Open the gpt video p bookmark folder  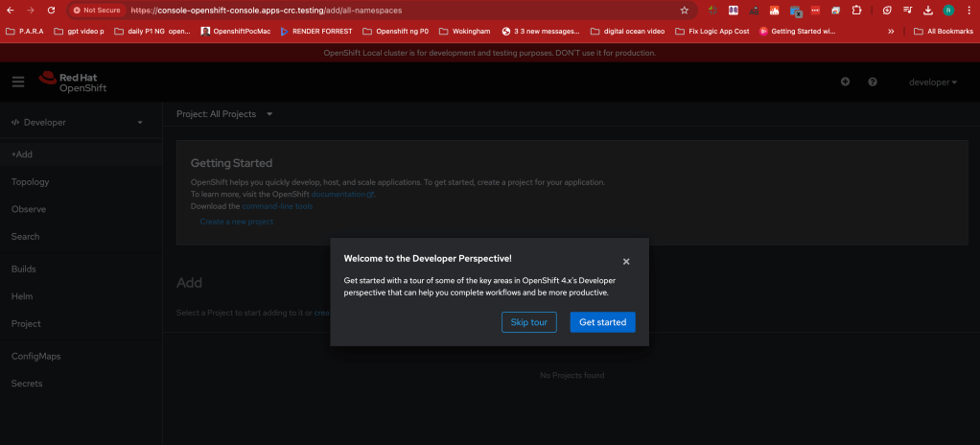coord(79,31)
